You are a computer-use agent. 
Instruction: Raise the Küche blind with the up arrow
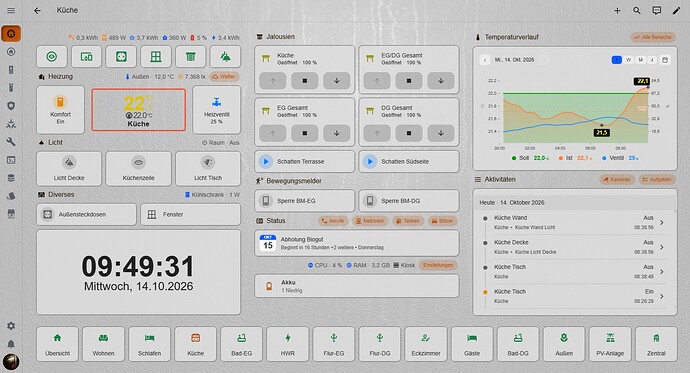[x=273, y=81]
